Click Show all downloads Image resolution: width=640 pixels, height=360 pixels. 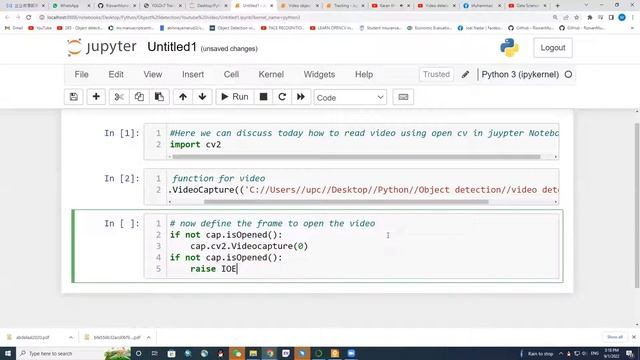[x=615, y=337]
